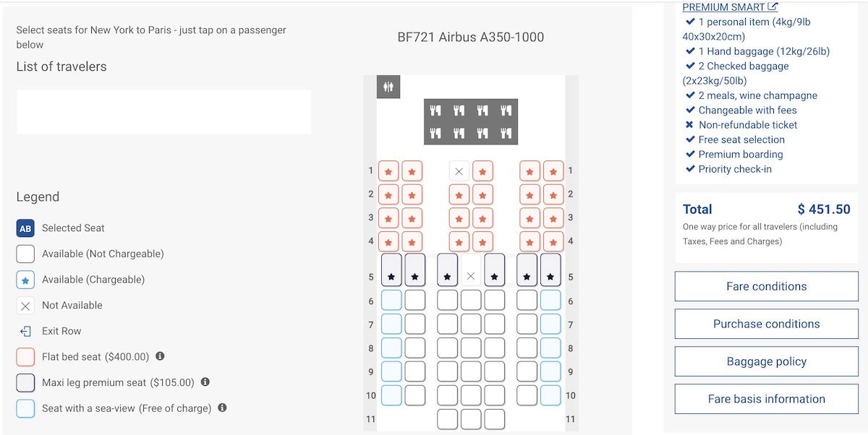
Task: Select rightmost flat bed seat in row 4
Action: [x=553, y=241]
